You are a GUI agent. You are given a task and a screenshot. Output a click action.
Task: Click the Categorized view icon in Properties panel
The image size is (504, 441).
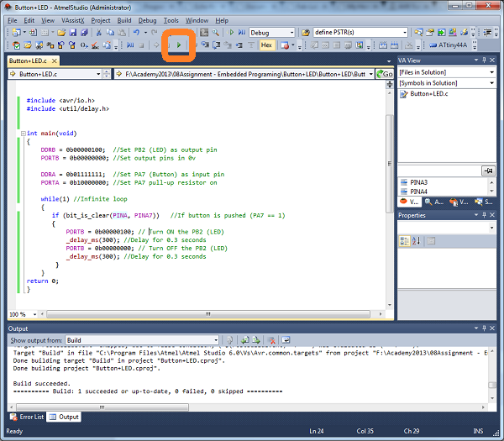coord(404,241)
